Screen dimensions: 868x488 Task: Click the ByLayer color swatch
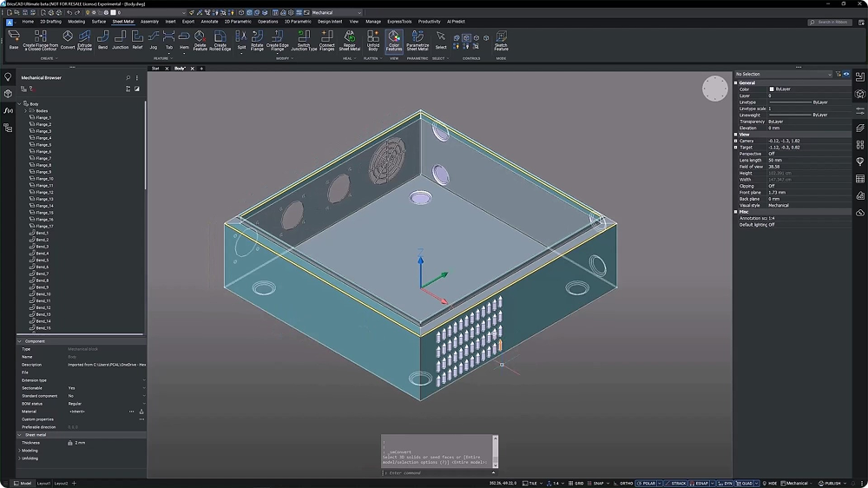(x=772, y=89)
